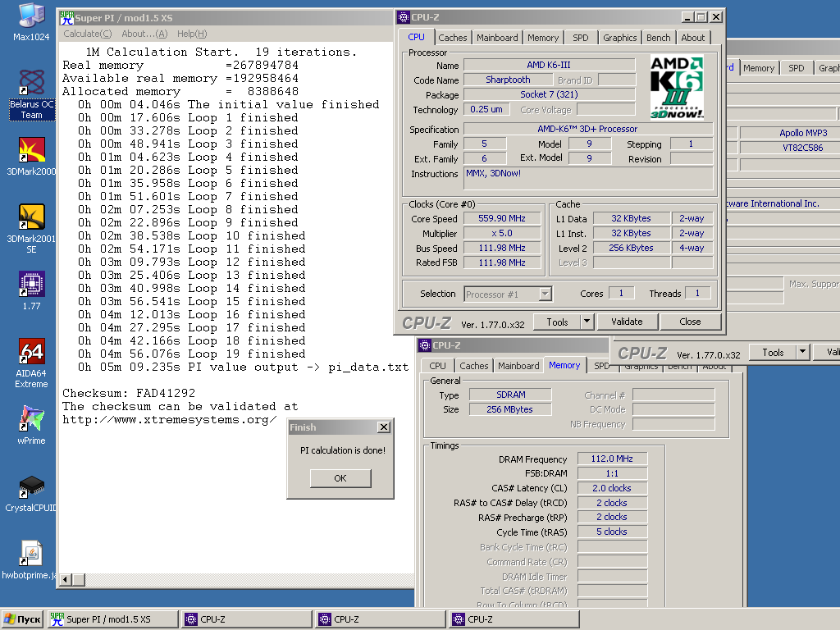840x630 pixels.
Task: Activate Super PI taskbar button
Action: 113,619
